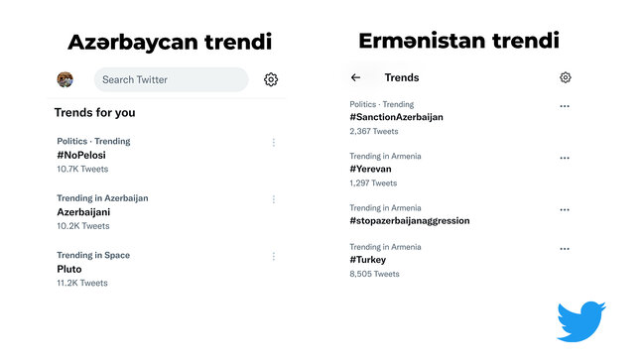Open settings gear beside Search Twitter
Image resolution: width=644 pixels, height=362 pixels.
(271, 79)
